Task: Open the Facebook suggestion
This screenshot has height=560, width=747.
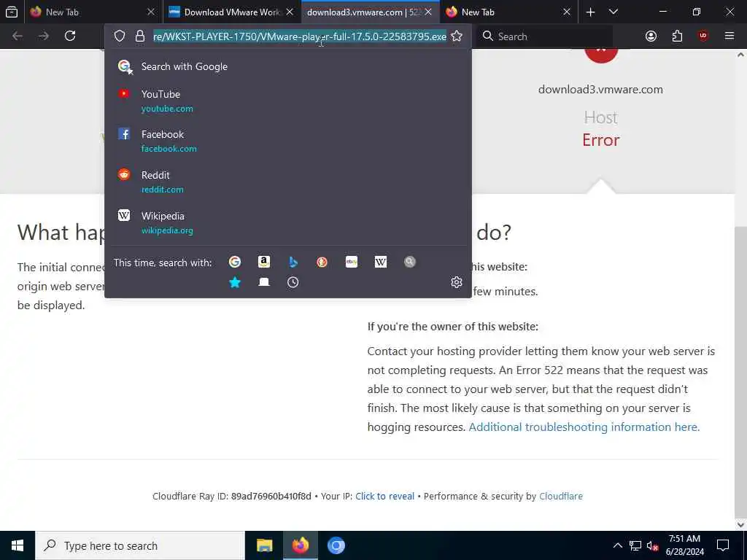Action: [287, 141]
